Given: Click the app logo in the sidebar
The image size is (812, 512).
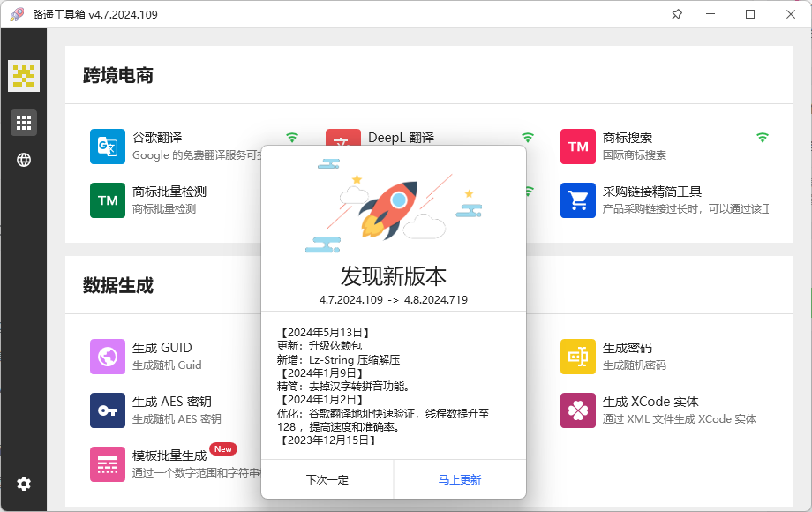Looking at the screenshot, I should tap(24, 76).
